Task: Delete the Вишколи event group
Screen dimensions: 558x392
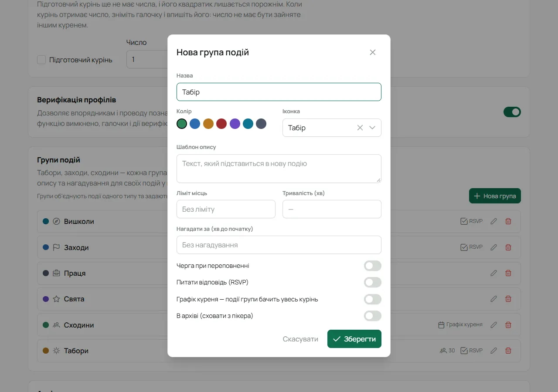Action: click(x=508, y=221)
